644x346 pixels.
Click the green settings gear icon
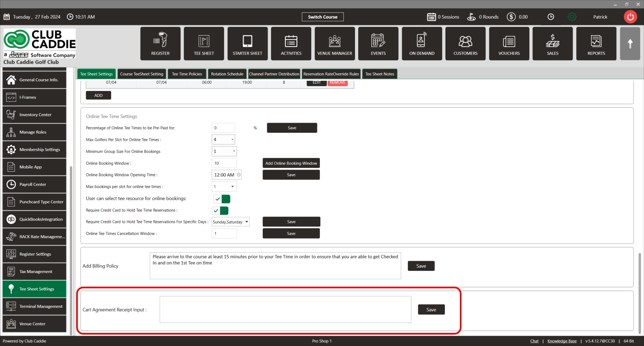(572, 17)
